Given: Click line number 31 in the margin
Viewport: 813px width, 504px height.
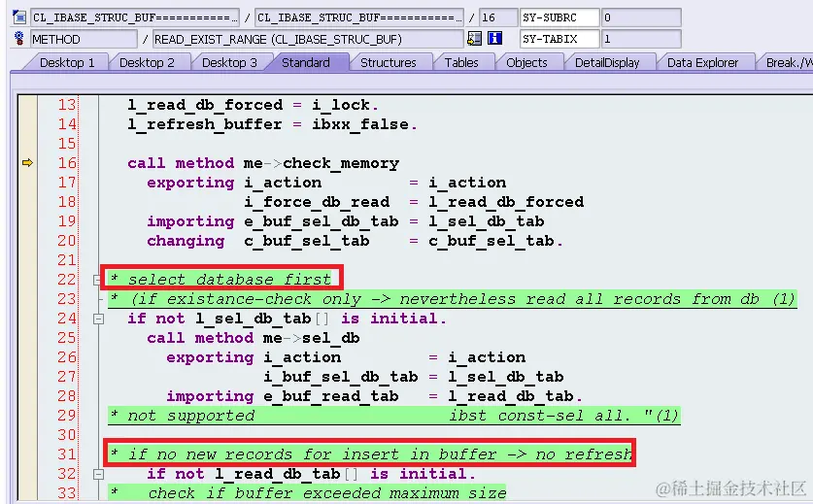Looking at the screenshot, I should pos(67,454).
